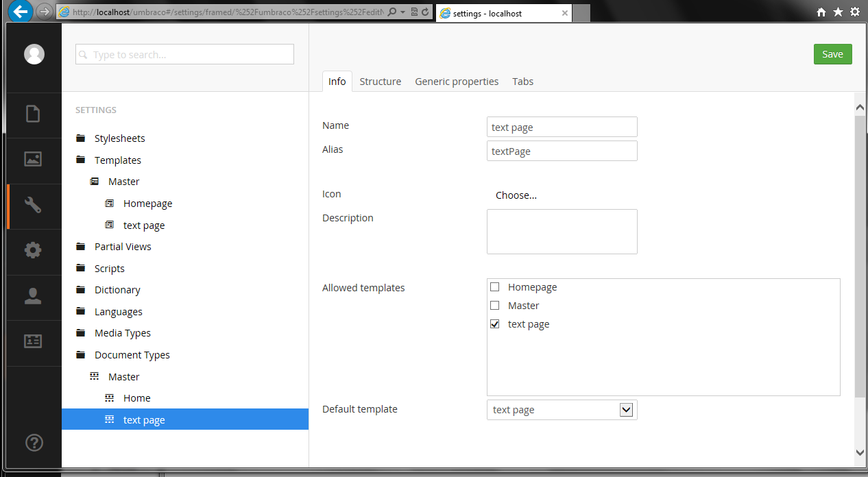Image resolution: width=868 pixels, height=477 pixels.
Task: Click the Media Types folder icon
Action: pos(81,333)
